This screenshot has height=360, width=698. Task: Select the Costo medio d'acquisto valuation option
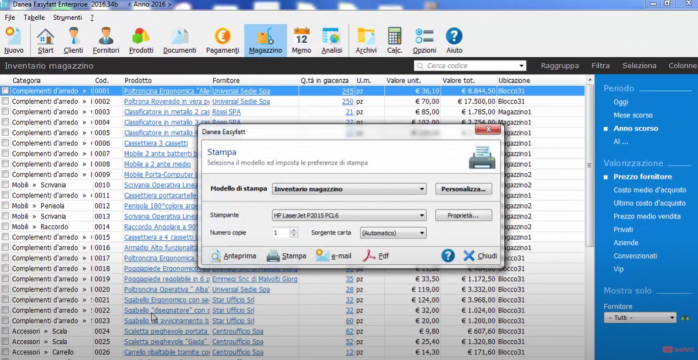649,190
